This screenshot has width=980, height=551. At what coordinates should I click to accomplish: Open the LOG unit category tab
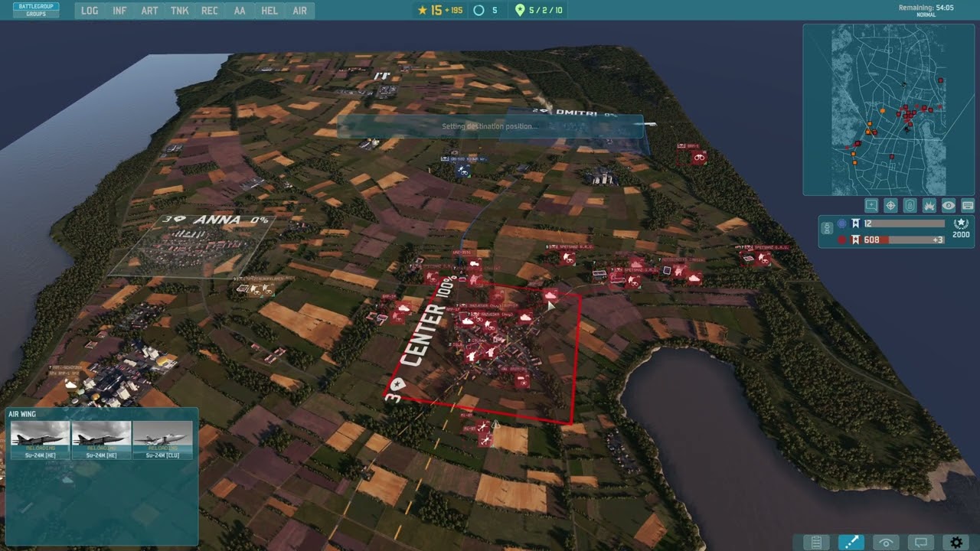90,11
